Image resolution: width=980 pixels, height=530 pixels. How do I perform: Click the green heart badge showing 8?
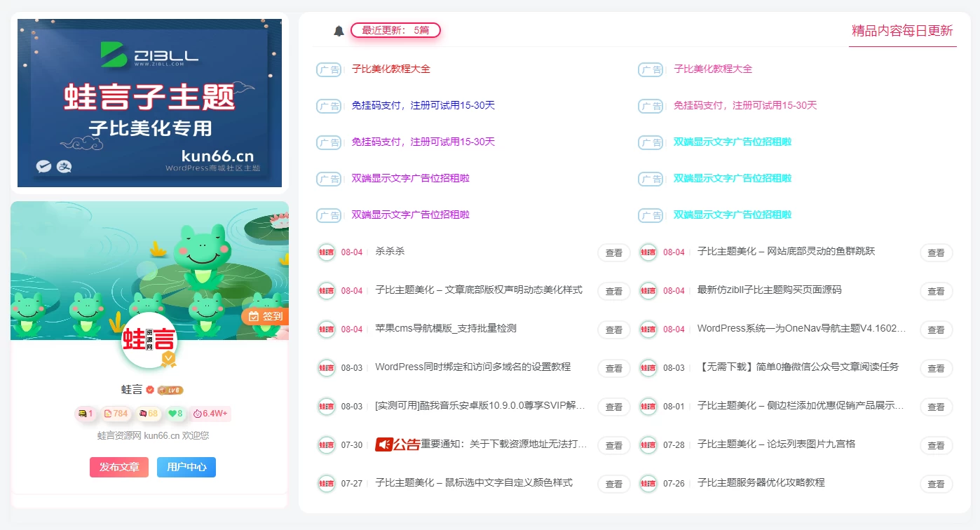(175, 414)
